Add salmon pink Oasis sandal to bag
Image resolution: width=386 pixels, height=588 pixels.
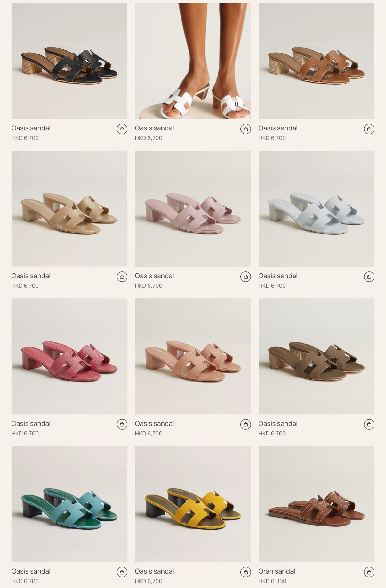pos(245,425)
